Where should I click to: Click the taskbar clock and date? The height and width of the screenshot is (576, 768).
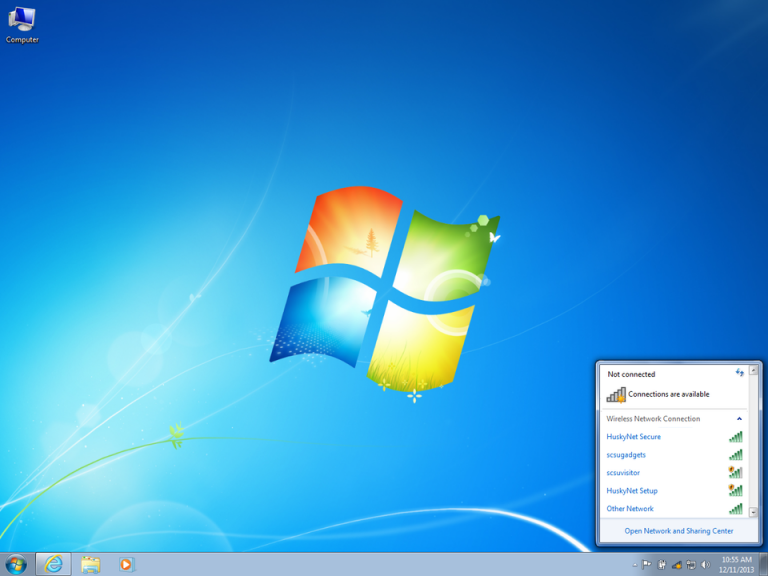(x=736, y=565)
